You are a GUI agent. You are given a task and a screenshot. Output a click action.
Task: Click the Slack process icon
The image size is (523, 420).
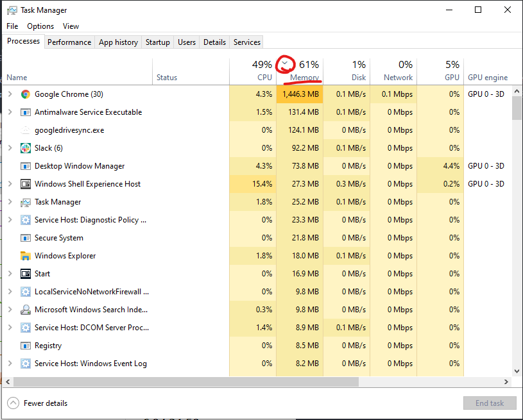(26, 148)
